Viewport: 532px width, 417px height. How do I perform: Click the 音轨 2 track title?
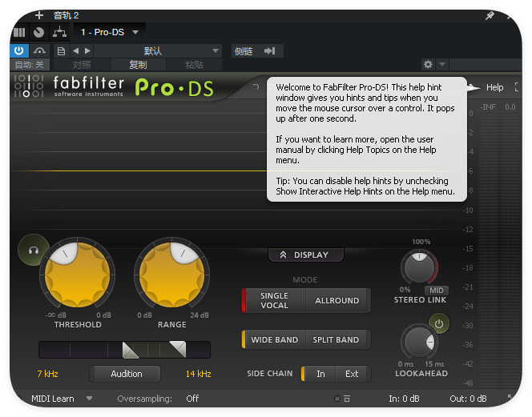[x=66, y=15]
